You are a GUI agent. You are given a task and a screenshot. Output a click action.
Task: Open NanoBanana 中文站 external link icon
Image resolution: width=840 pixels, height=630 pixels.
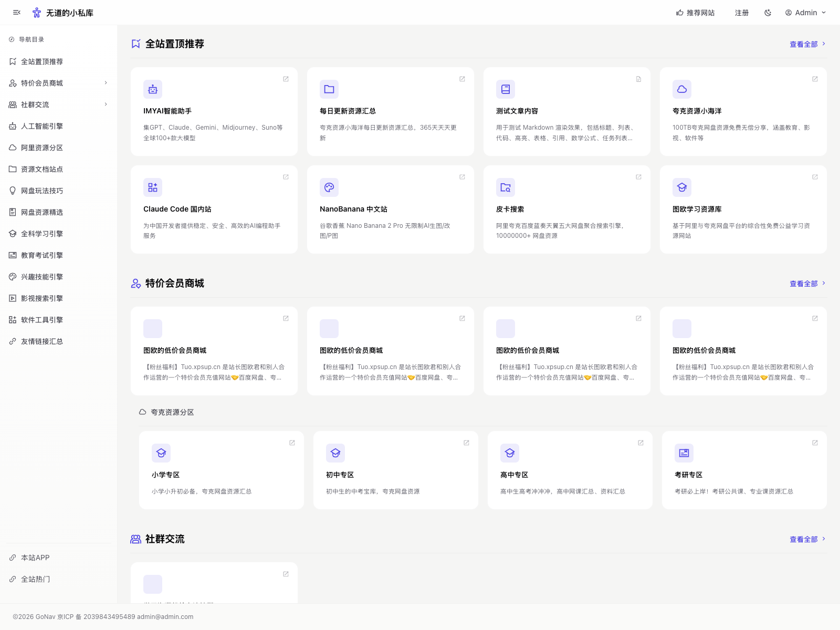(462, 177)
